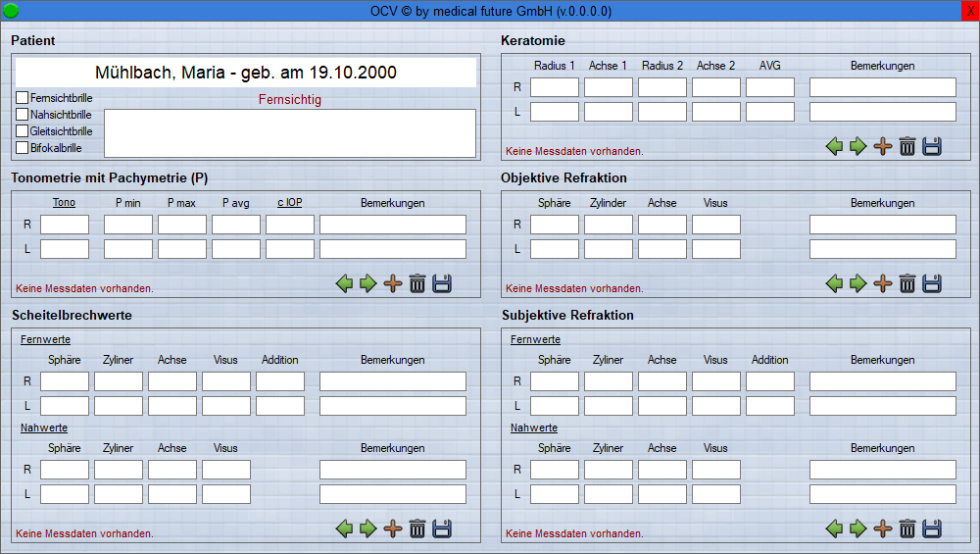Close the OCV window with red X
This screenshot has height=554, width=980.
(x=970, y=11)
